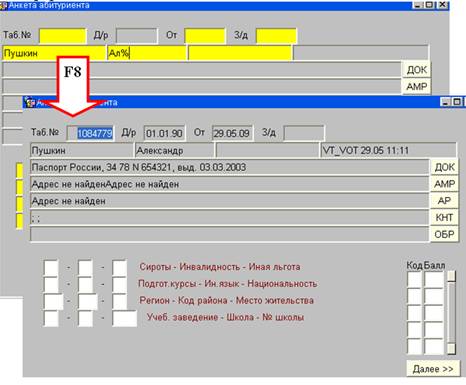This screenshot has width=466, height=385.
Task: Click the Ал% name field in the back window
Action: click(147, 53)
